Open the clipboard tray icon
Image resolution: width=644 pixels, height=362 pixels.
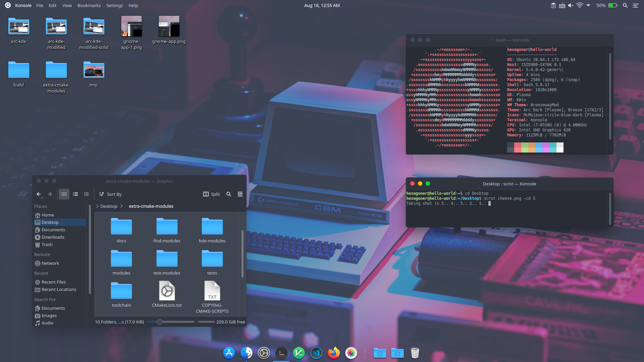coord(553,5)
